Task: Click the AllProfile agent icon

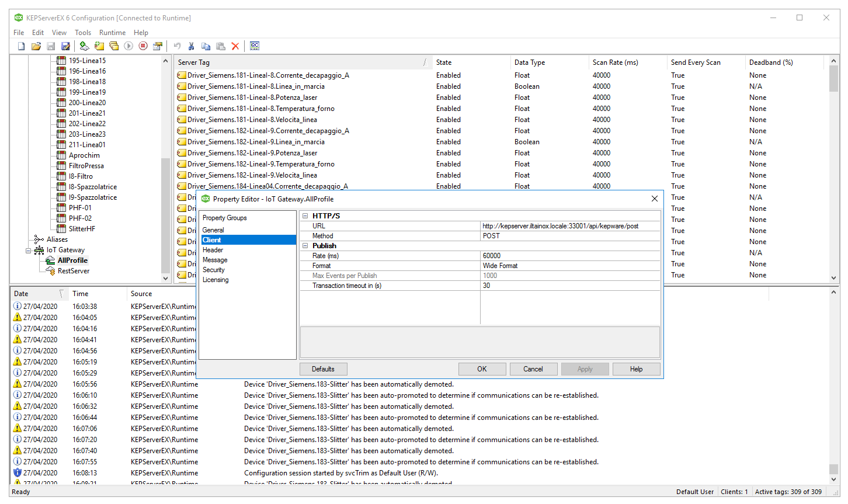Action: coord(51,260)
